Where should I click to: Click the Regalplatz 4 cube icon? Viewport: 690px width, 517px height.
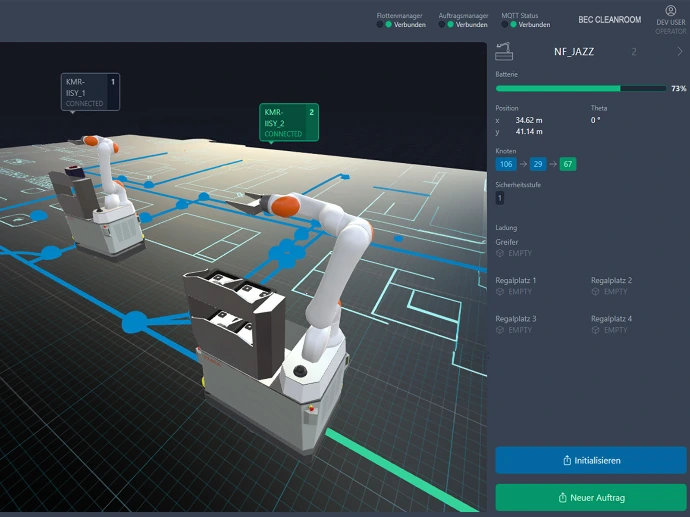596,330
